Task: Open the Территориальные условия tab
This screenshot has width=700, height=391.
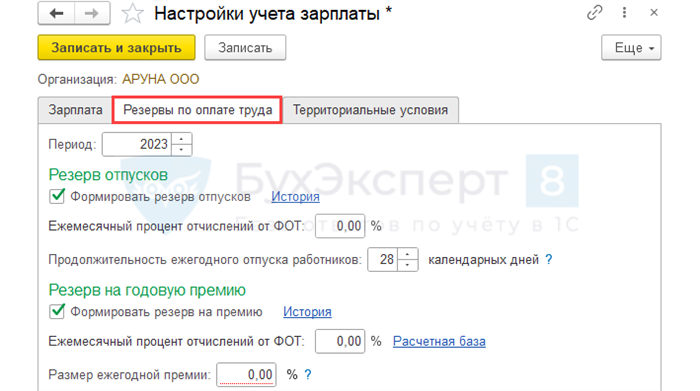Action: pyautogui.click(x=370, y=110)
